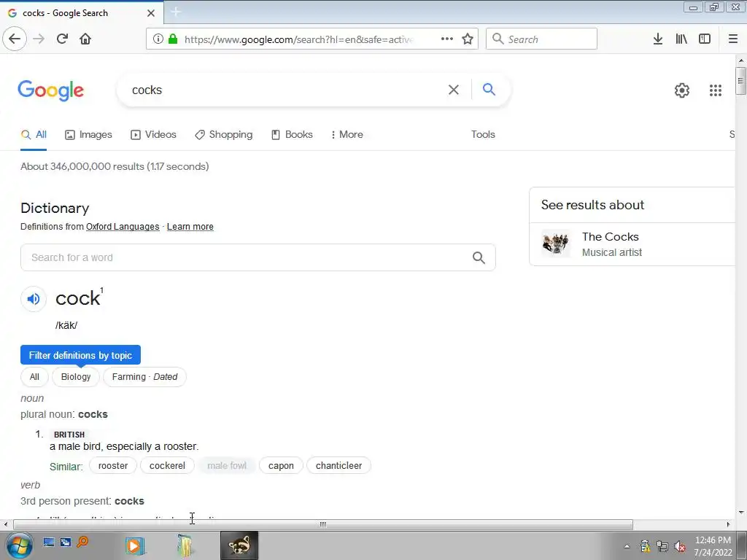This screenshot has height=560, width=747.
Task: Open a new tab with the plus button
Action: (176, 12)
